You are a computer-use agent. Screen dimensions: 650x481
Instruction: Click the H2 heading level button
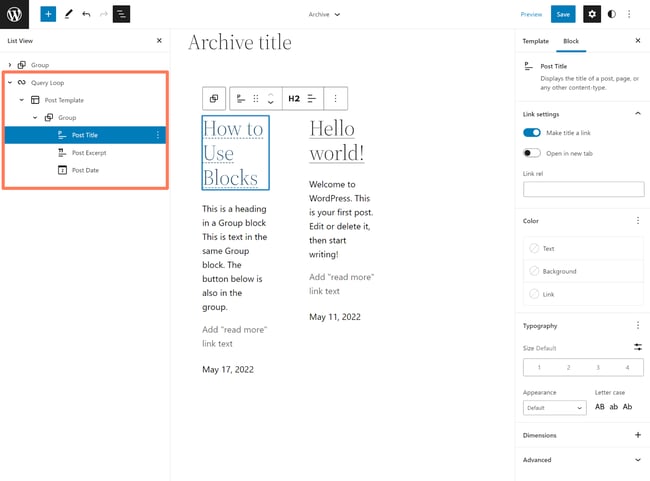point(294,99)
